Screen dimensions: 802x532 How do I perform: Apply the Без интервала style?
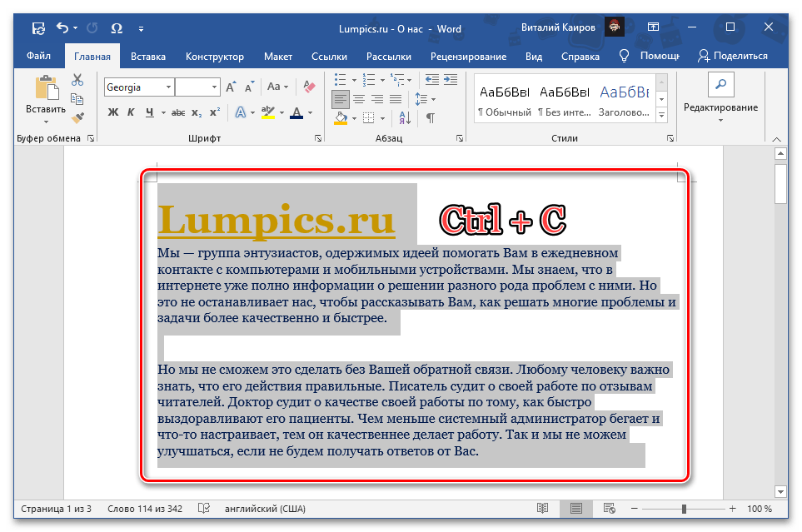(565, 100)
